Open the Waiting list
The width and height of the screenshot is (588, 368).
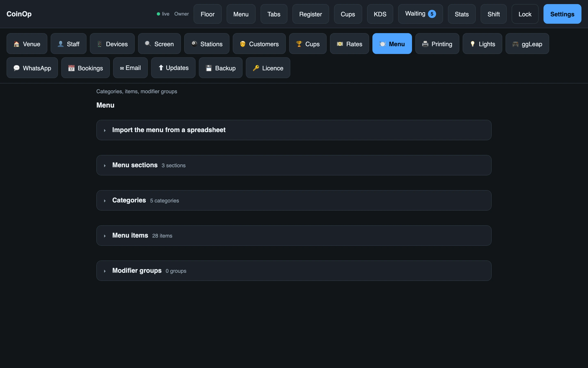[x=420, y=14]
